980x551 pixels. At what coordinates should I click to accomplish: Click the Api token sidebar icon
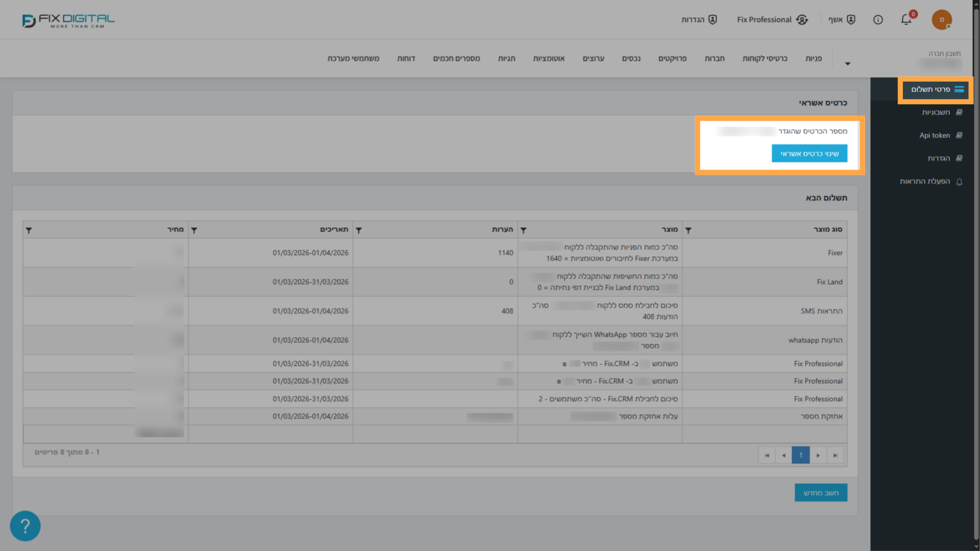pos(959,135)
